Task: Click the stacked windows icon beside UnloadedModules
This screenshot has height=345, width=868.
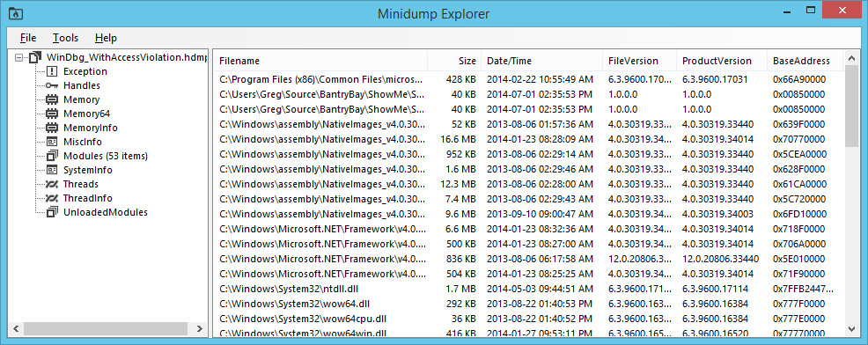Action: point(51,212)
